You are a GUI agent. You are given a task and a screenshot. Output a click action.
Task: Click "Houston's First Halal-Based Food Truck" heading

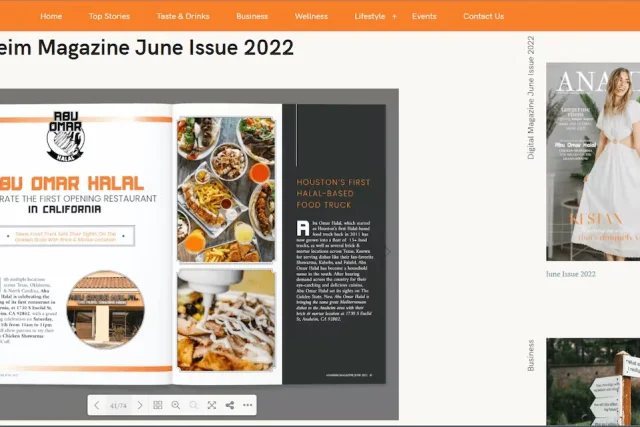tap(333, 193)
